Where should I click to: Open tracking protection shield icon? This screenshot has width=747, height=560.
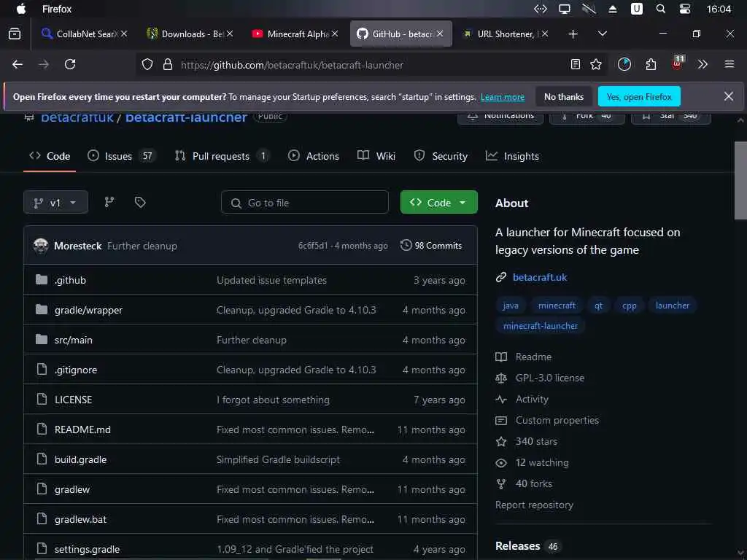coord(147,64)
